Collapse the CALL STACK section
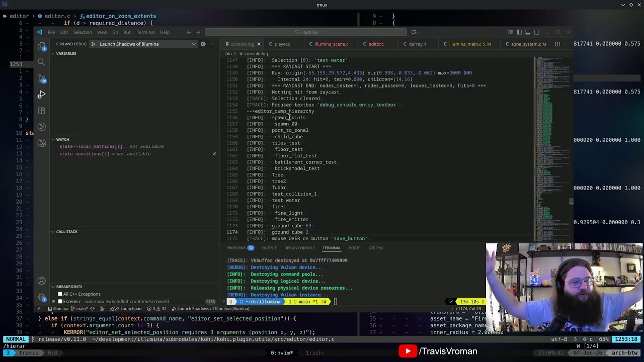 [66, 232]
